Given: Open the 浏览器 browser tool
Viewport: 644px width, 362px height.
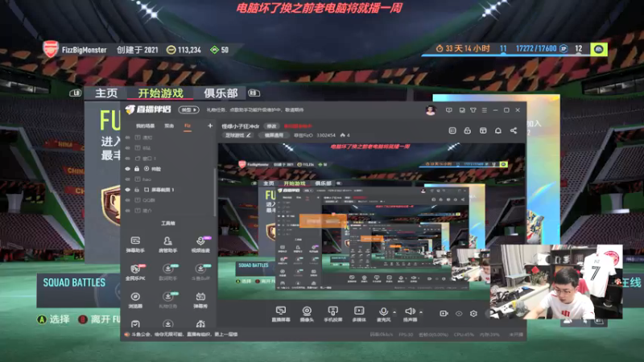Looking at the screenshot, I should [x=135, y=299].
